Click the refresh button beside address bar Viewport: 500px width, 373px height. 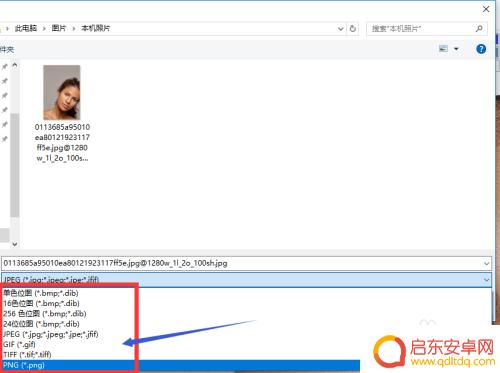[353, 29]
